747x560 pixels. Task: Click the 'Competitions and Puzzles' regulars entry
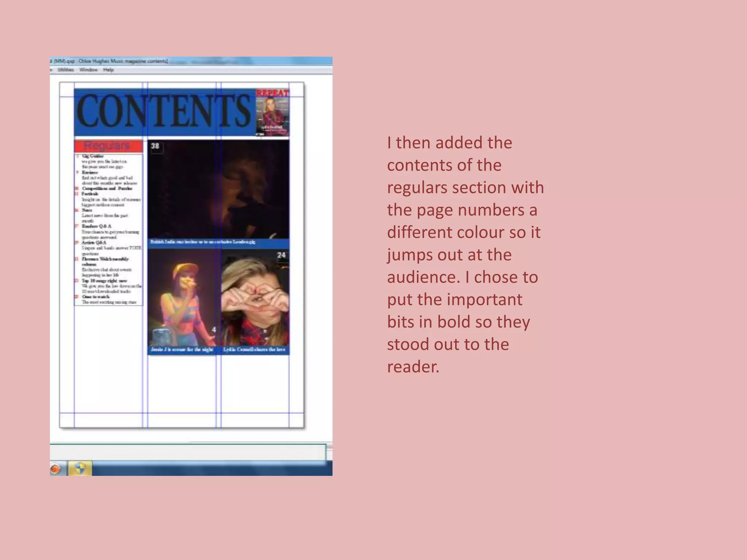point(107,188)
